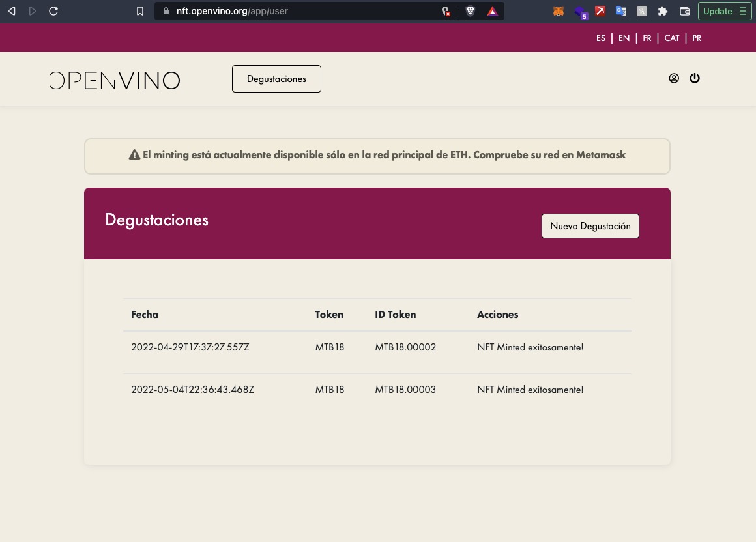
Task: Click the Fecha column header
Action: coord(145,315)
